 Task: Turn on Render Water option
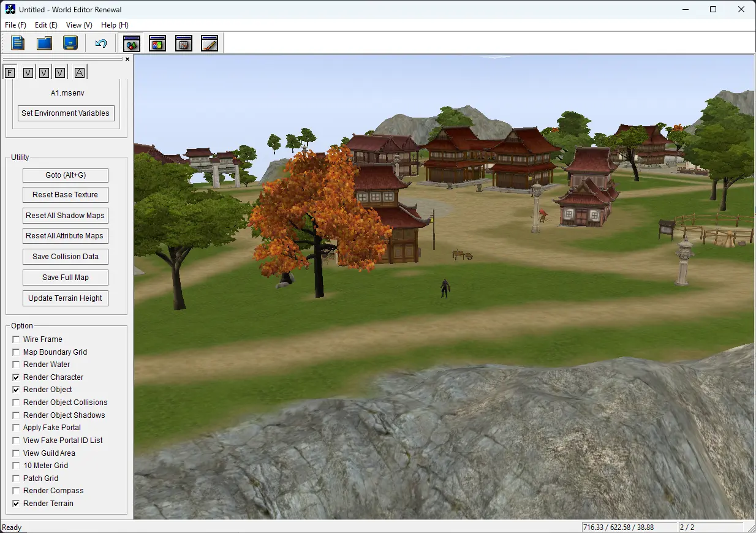16,365
